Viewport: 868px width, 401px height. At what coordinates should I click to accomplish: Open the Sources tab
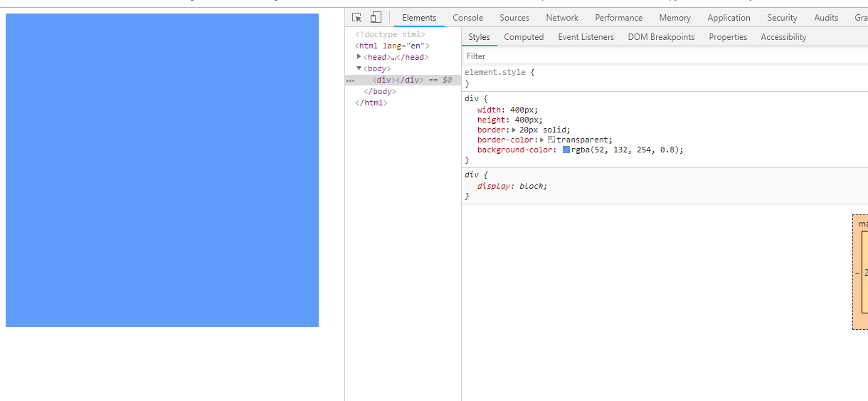tap(514, 18)
